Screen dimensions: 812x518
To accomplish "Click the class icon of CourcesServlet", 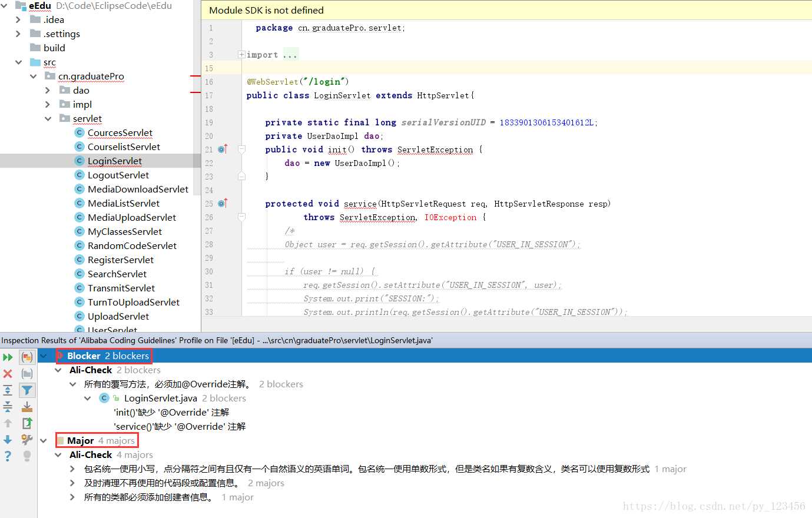I will 79,132.
